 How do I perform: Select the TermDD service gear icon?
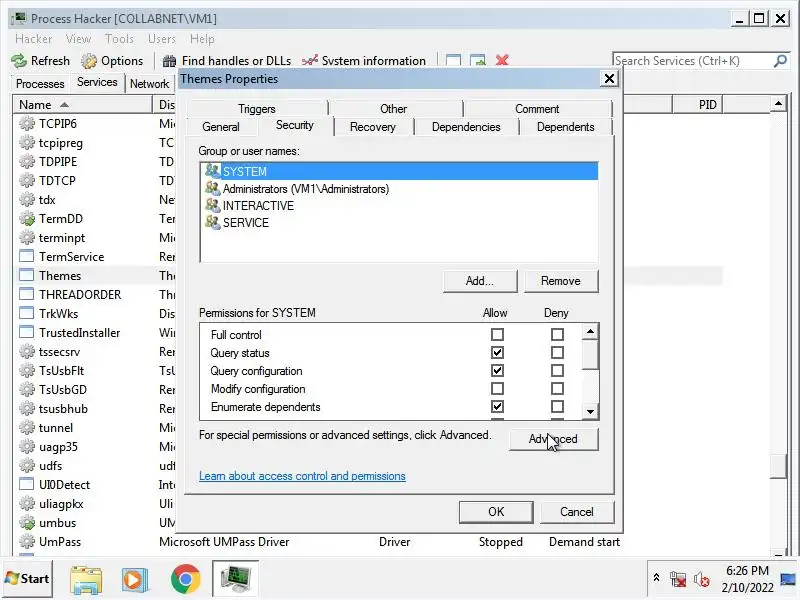(x=27, y=218)
